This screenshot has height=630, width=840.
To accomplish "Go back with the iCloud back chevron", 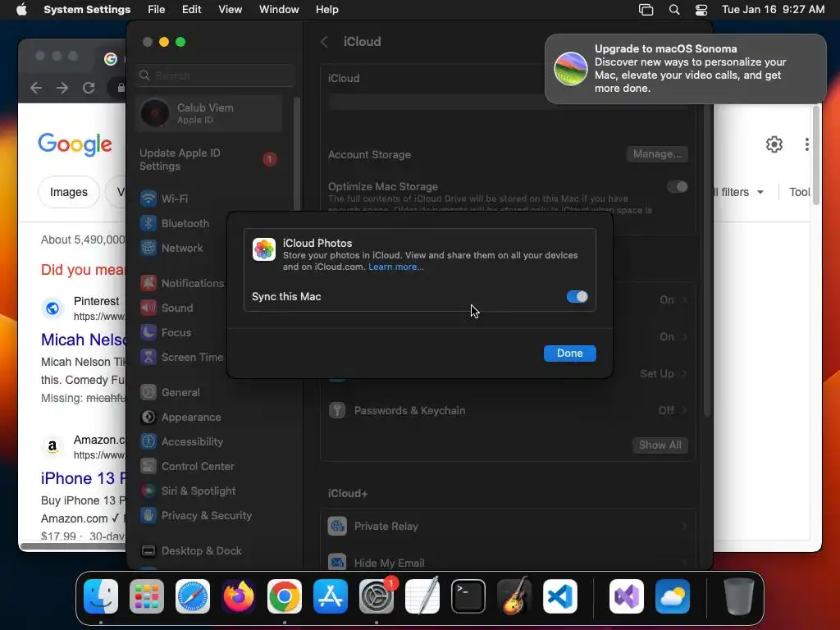I will pyautogui.click(x=324, y=42).
